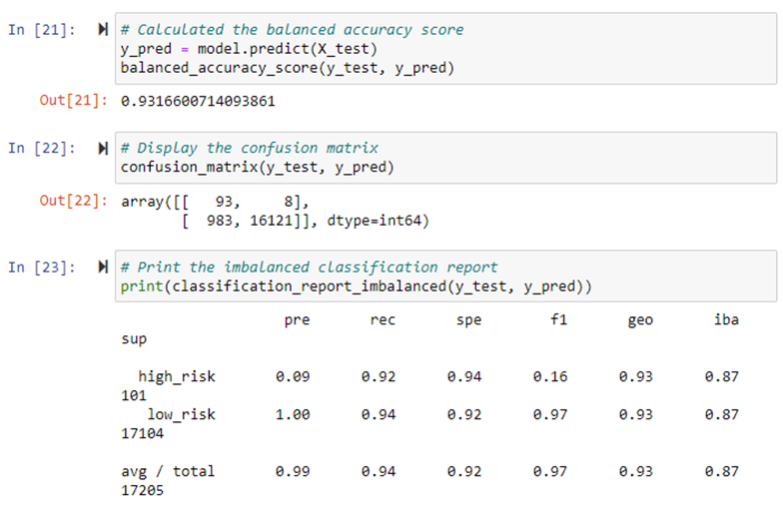783x532 pixels.
Task: Click the high_risk row label
Action: tap(177, 377)
